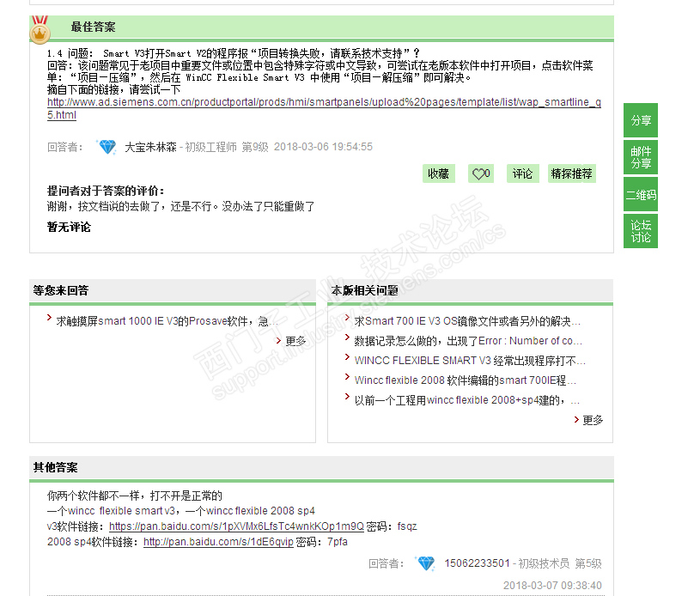Click the 最佳答案 header
The height and width of the screenshot is (596, 700).
click(93, 27)
